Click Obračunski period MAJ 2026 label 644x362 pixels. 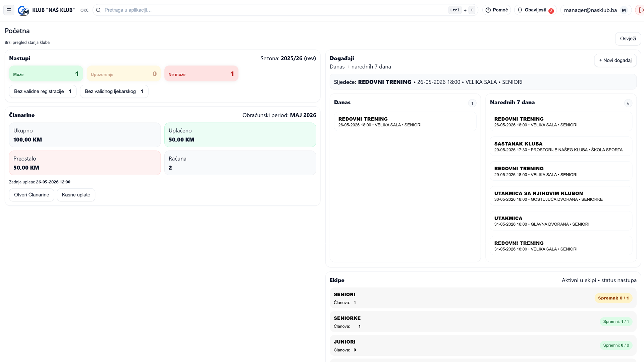(279, 115)
